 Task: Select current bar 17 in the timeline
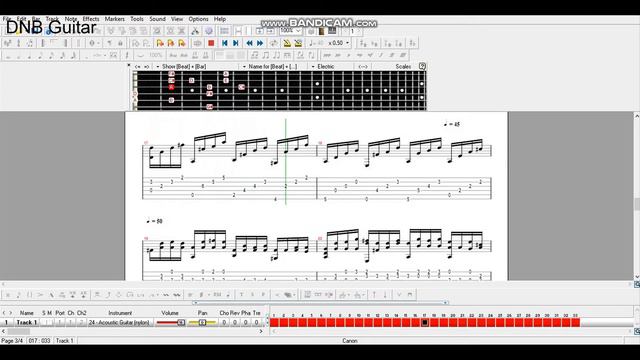[x=425, y=322]
